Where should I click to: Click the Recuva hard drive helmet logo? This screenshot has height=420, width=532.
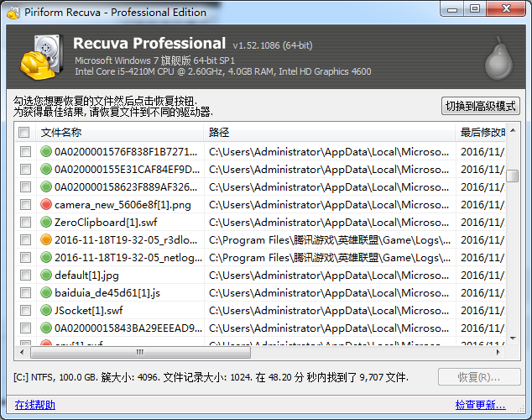coord(41,57)
